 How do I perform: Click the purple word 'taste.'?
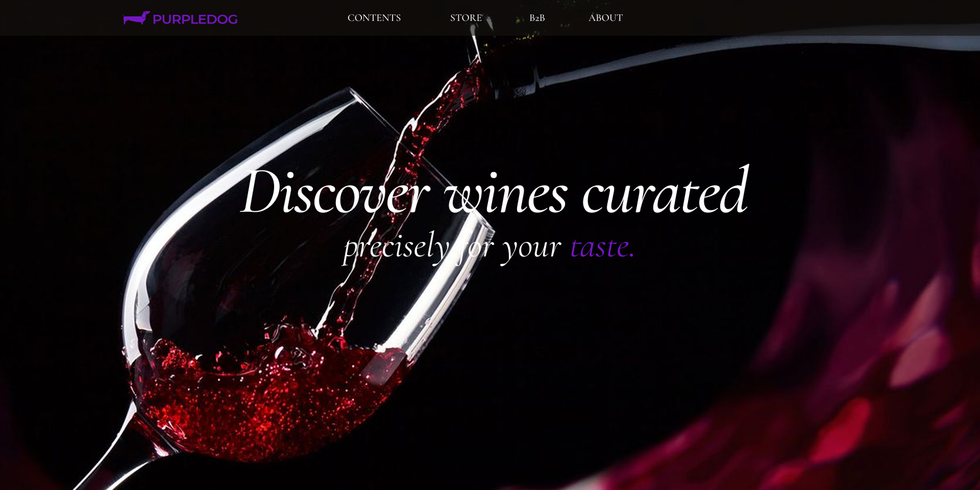(602, 247)
